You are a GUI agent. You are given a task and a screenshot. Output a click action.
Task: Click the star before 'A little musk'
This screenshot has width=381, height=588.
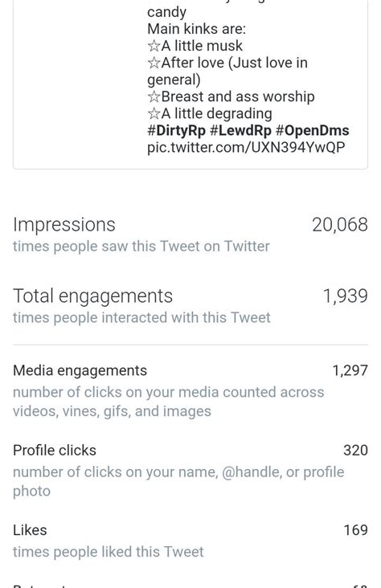click(154, 46)
